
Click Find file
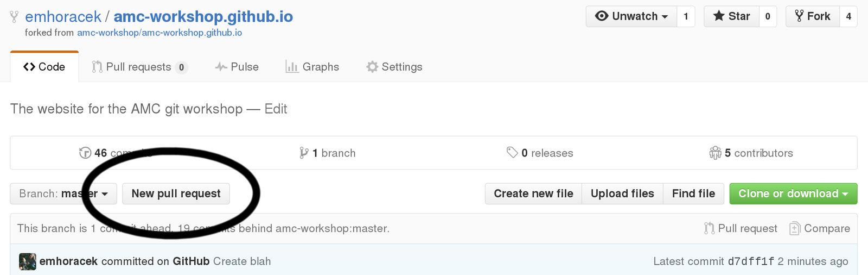point(693,193)
